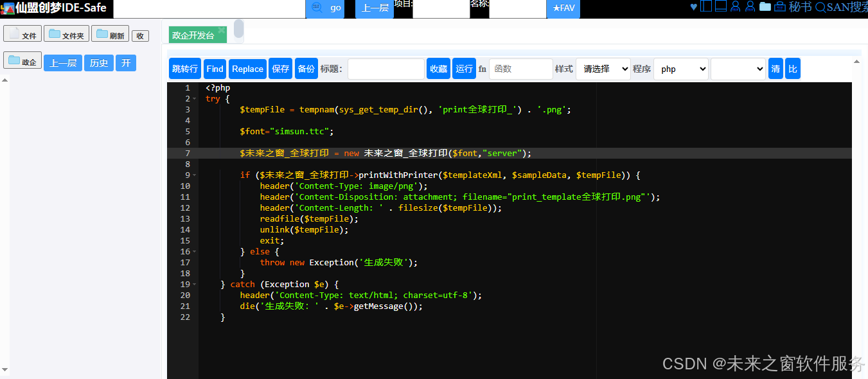Click the highlighted 未来之窗_全球打印 line 7
Image resolution: width=868 pixels, height=379 pixels.
coord(385,154)
